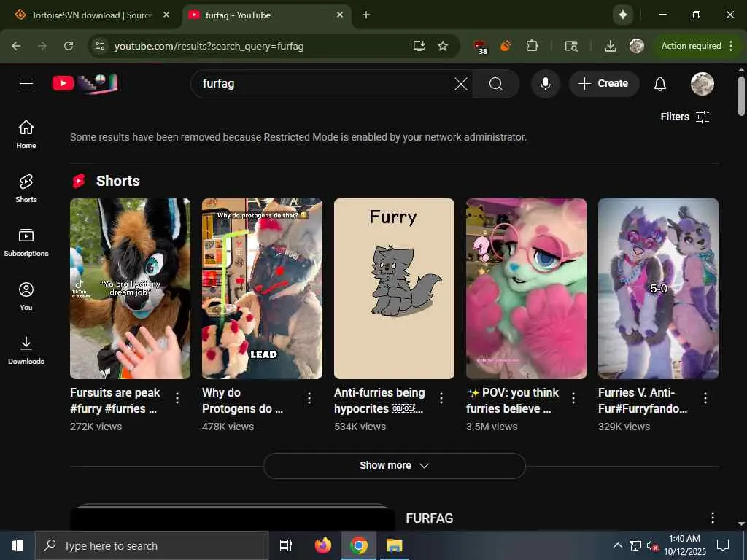Open Windows notification center
The height and width of the screenshot is (560, 747).
(x=723, y=545)
